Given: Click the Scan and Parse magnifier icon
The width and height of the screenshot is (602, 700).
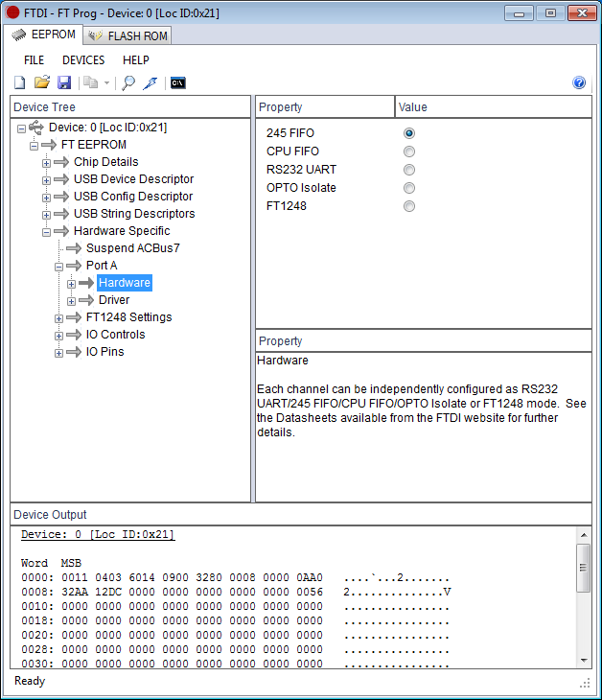Looking at the screenshot, I should point(128,82).
